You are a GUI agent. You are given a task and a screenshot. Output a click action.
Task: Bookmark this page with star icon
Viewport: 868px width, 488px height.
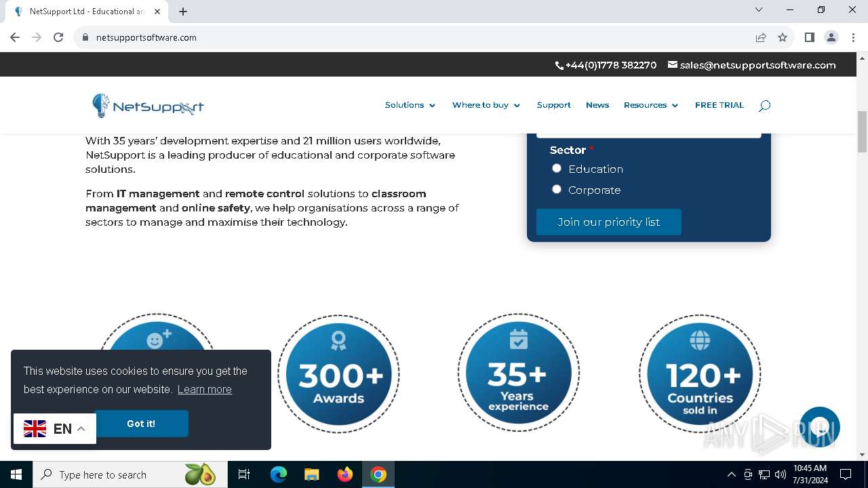click(783, 37)
